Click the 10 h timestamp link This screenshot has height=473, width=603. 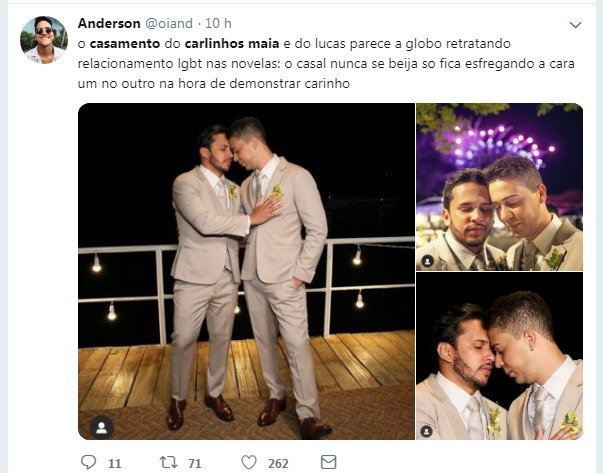click(218, 23)
